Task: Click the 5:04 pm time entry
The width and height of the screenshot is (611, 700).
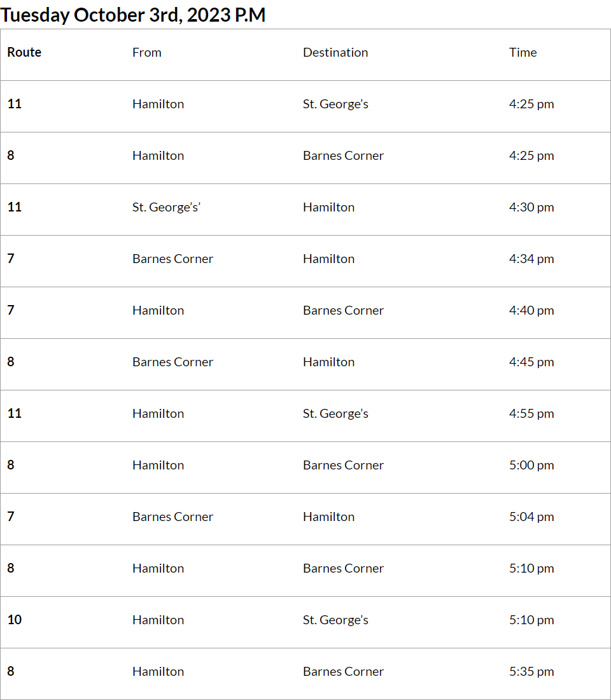Action: 531,517
